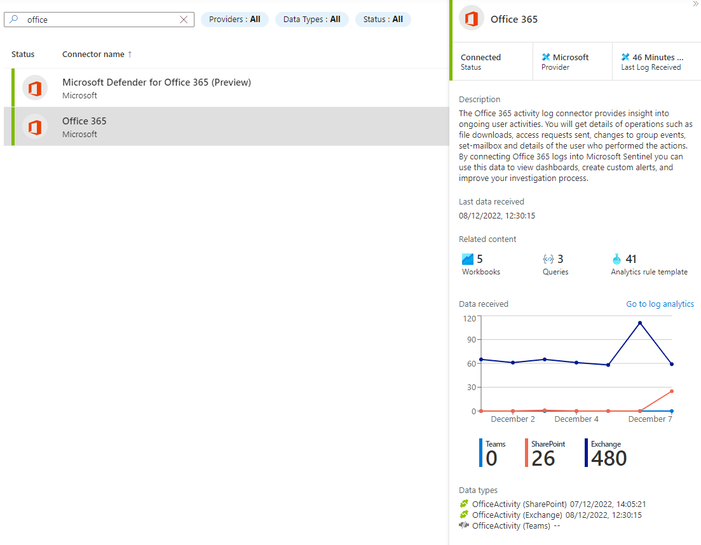The image size is (701, 545).
Task: Click the Office 365 panel header icon
Action: click(x=472, y=18)
